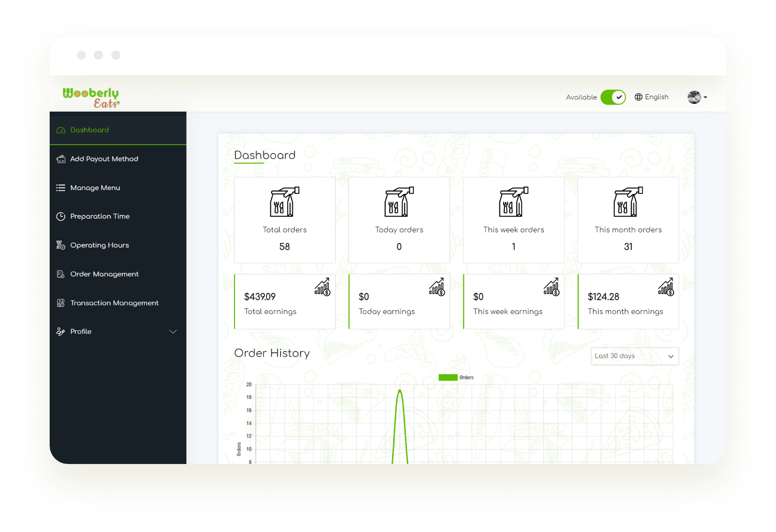Viewport: 776px width, 532px height.
Task: Click the chart icon on This month earnings card
Action: 666,287
